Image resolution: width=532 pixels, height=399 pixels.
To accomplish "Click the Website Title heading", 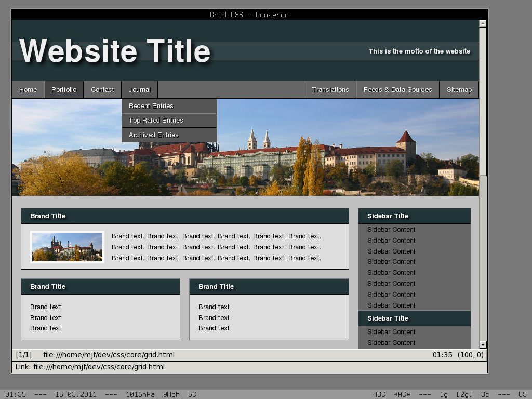I will click(115, 51).
